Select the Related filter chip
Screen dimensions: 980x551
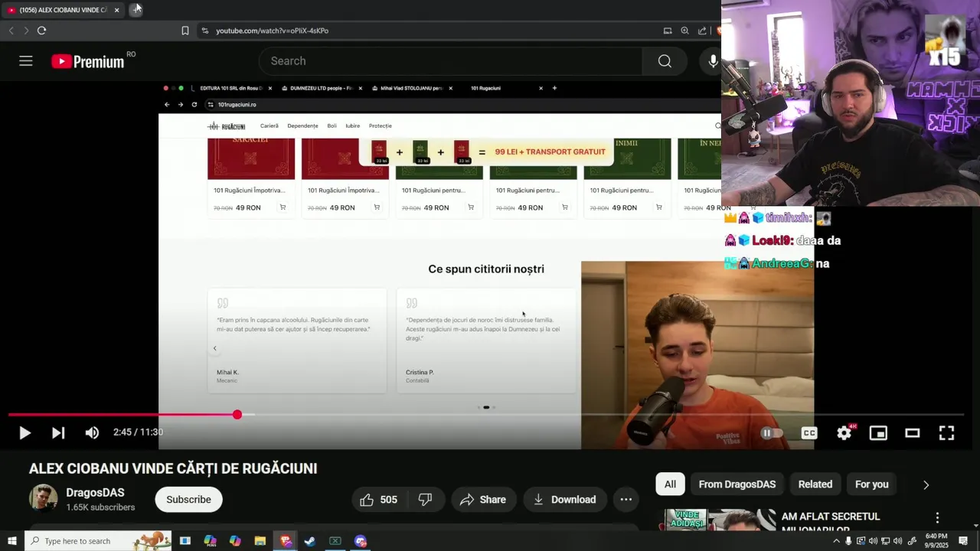click(x=815, y=484)
